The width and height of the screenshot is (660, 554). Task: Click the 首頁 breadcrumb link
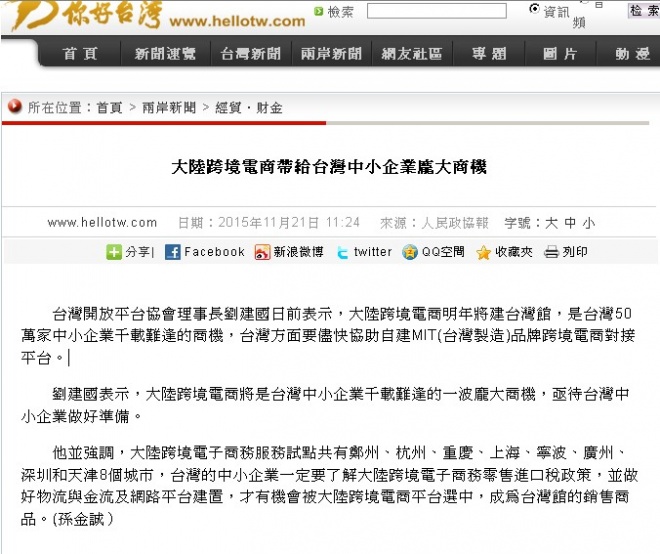[109, 107]
